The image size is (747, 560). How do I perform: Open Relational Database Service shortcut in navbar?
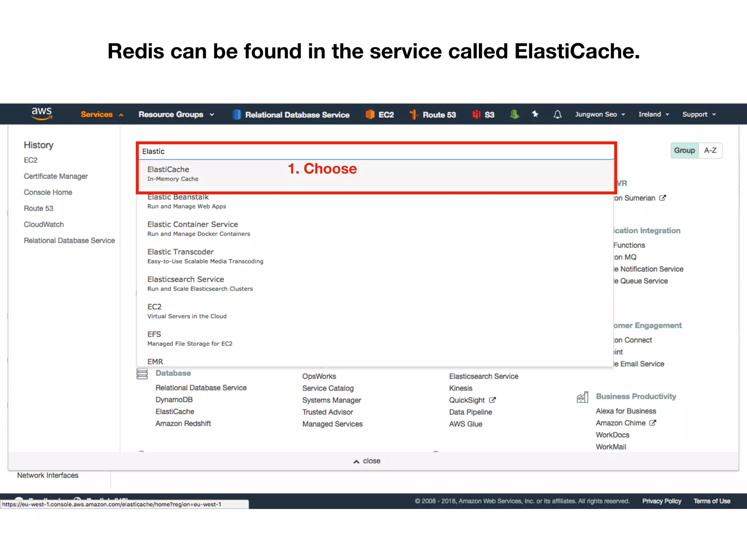(291, 114)
